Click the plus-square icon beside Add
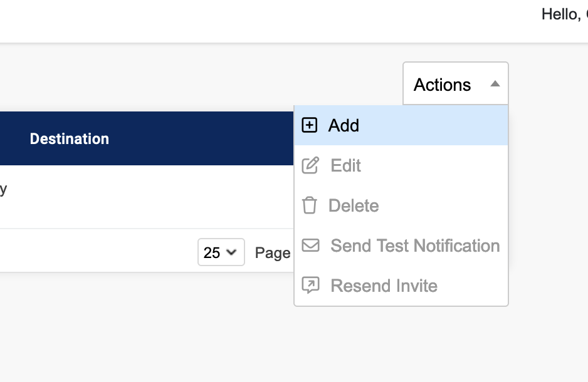 [x=309, y=125]
